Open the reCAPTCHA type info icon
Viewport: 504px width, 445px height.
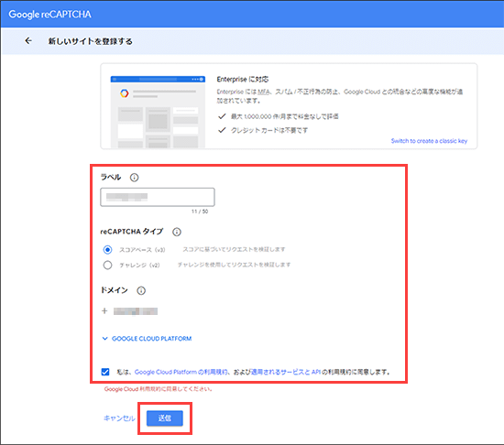(177, 232)
